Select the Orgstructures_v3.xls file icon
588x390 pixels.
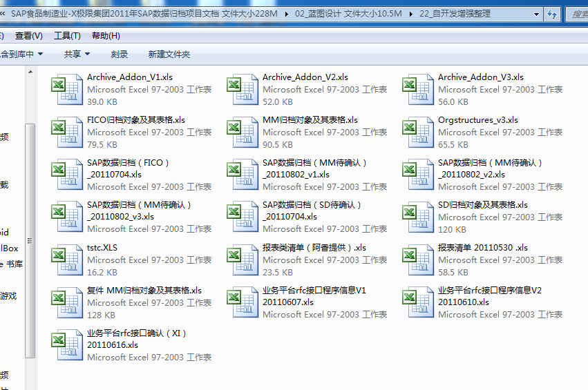pyautogui.click(x=418, y=132)
